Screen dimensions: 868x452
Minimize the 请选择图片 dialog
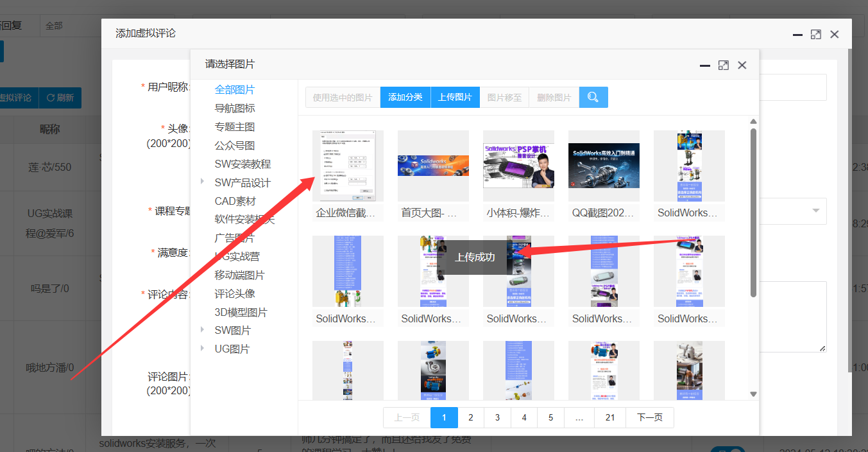[704, 65]
